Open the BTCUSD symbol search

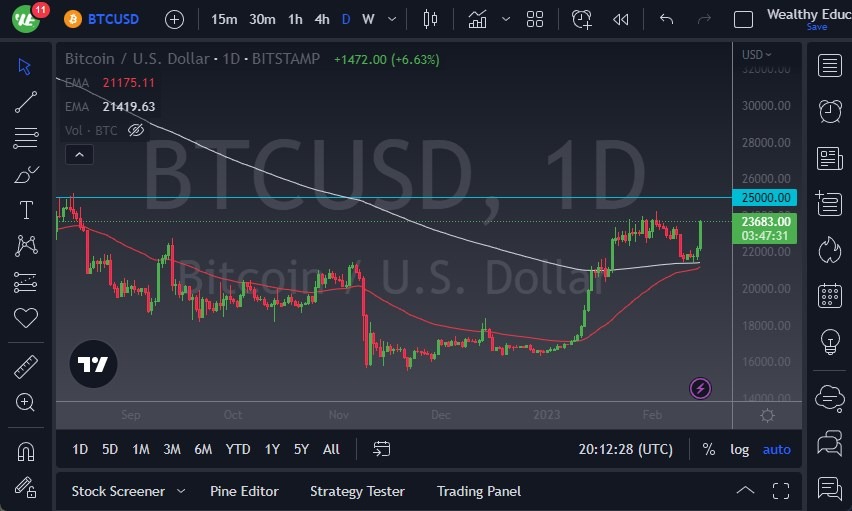point(102,20)
